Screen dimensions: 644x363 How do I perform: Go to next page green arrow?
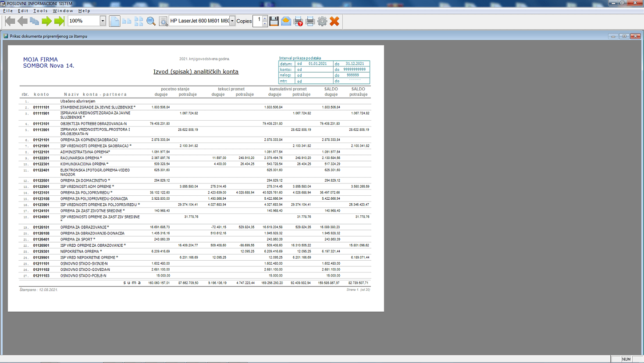click(x=46, y=21)
